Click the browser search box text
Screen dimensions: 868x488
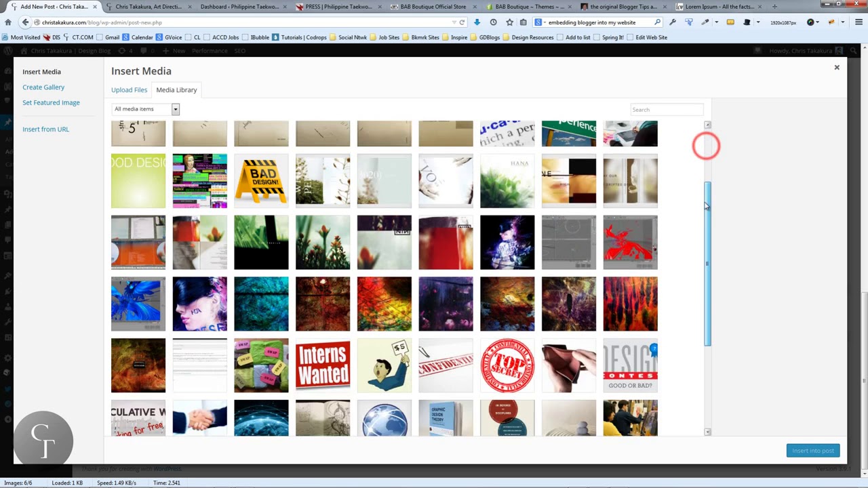point(592,22)
